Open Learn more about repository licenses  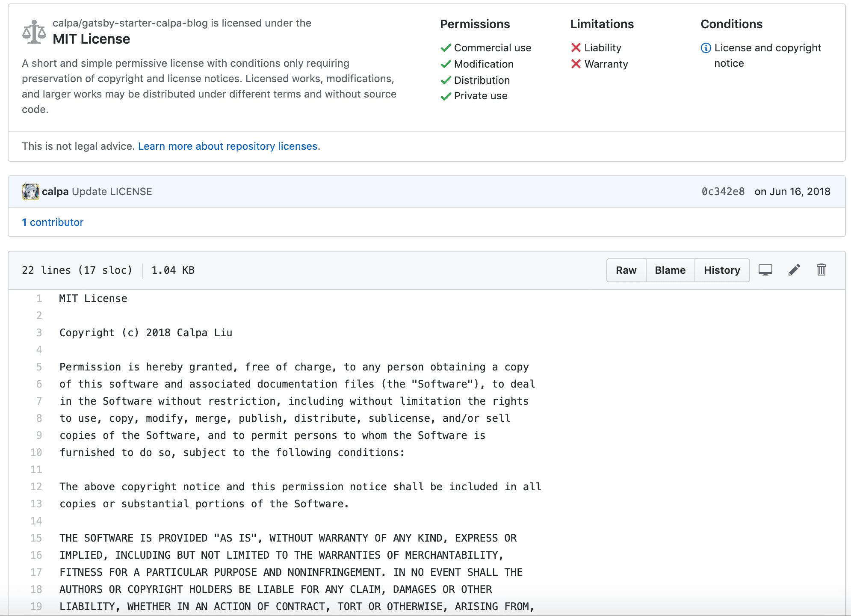click(228, 146)
